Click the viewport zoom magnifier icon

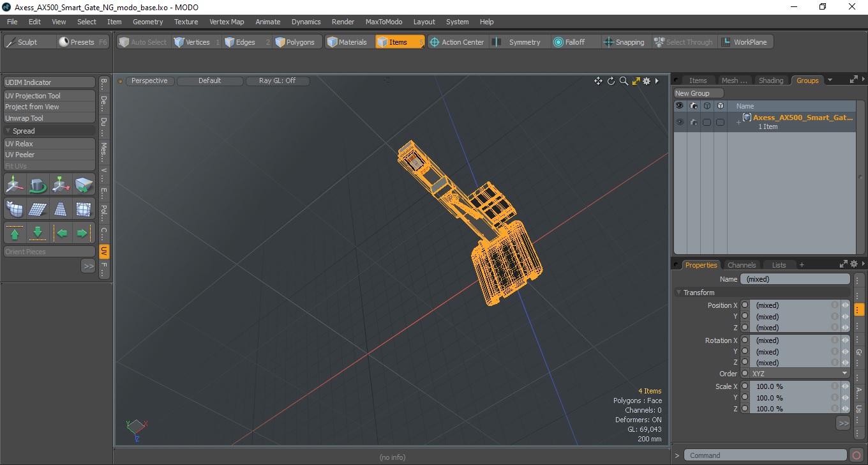tap(624, 81)
